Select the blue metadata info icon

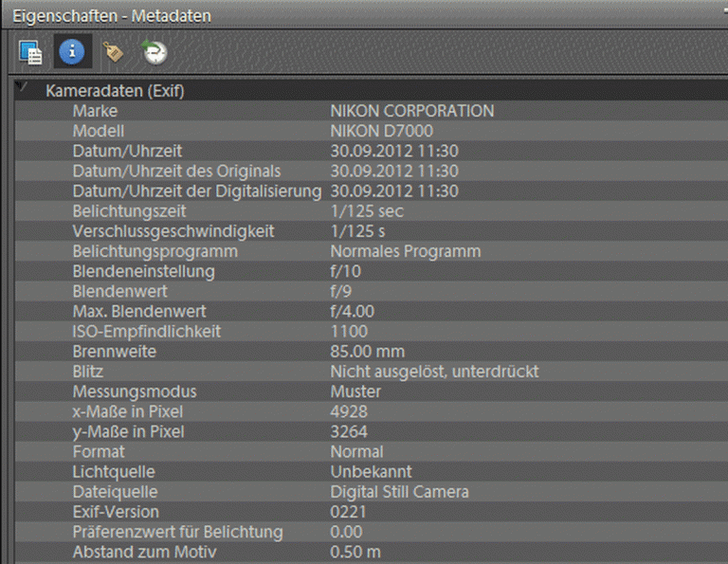[72, 51]
